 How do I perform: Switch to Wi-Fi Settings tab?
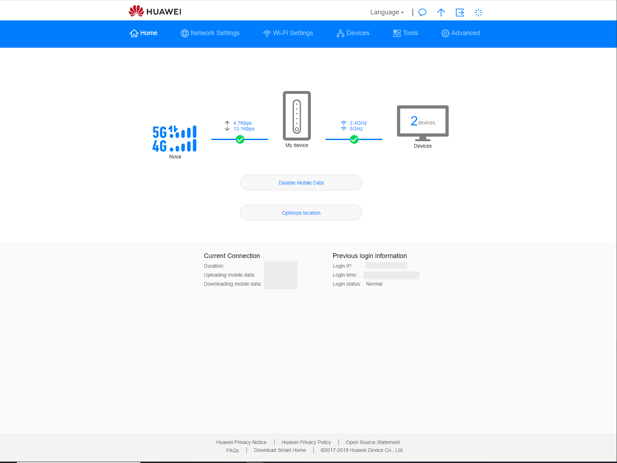[288, 33]
